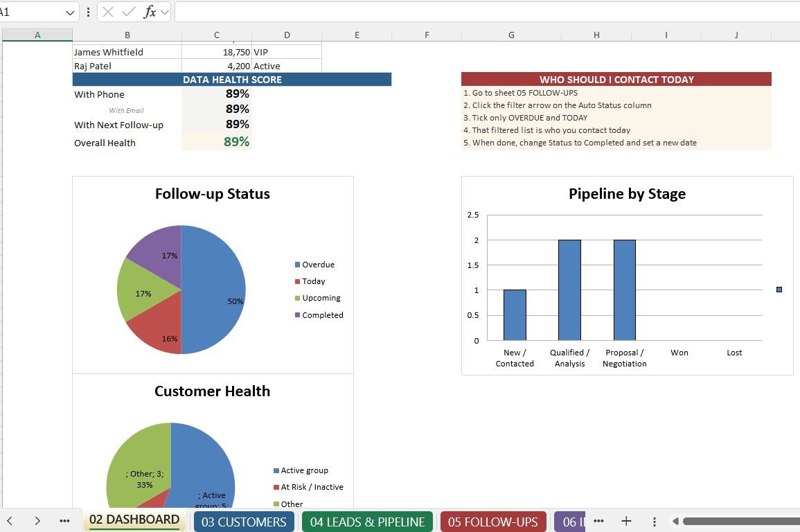Screen dimensions: 800x532
Task: Select the James Whitfield cell
Action: (127, 52)
